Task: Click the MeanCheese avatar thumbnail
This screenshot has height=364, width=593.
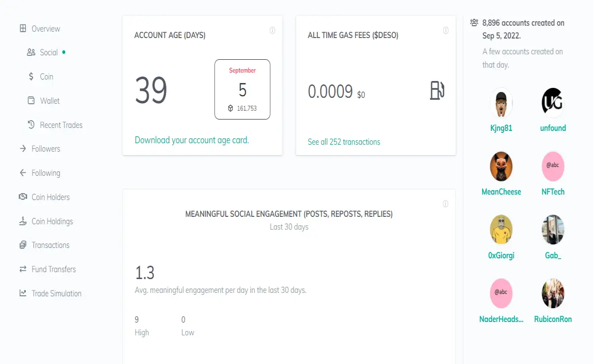Action: 501,166
